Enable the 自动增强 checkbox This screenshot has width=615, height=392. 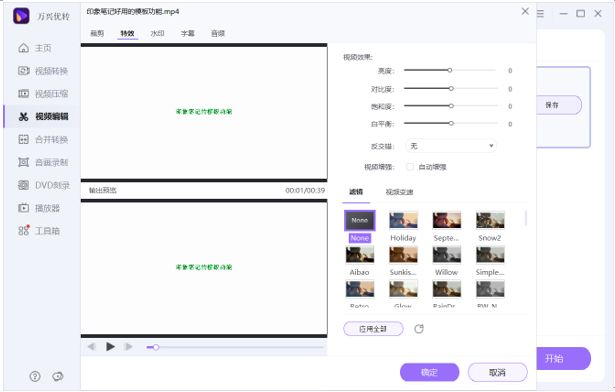[x=410, y=167]
